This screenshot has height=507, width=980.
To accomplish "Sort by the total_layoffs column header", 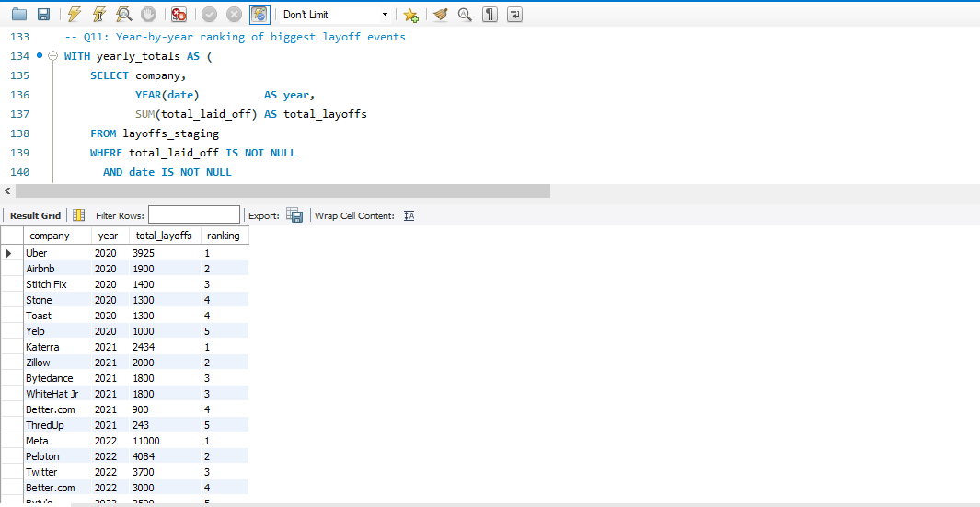I will pyautogui.click(x=165, y=236).
